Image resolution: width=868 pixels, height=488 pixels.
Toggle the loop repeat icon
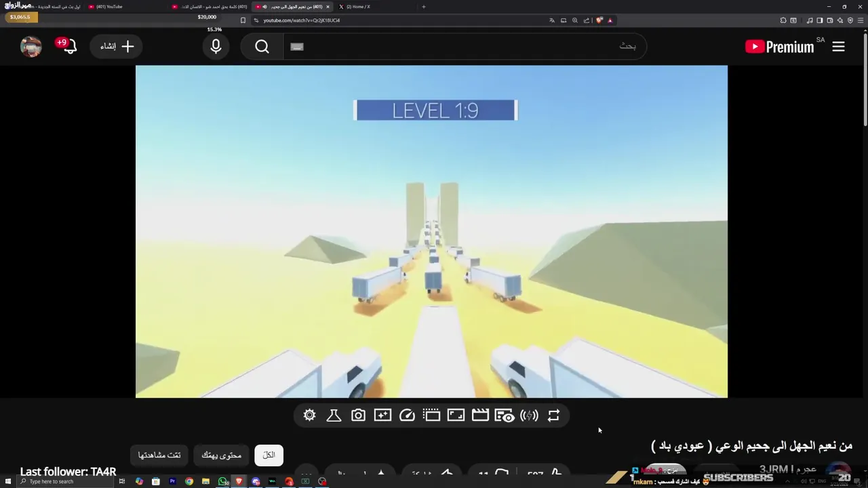click(553, 415)
